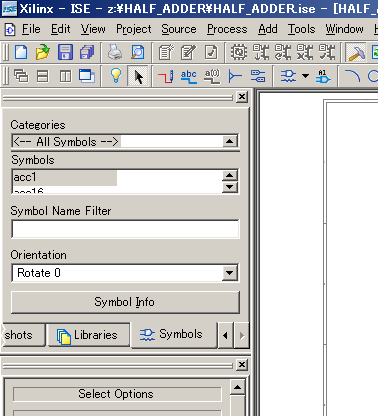Activate the Select arrow cursor tool
Screen dimensions: 378x416
point(138,76)
